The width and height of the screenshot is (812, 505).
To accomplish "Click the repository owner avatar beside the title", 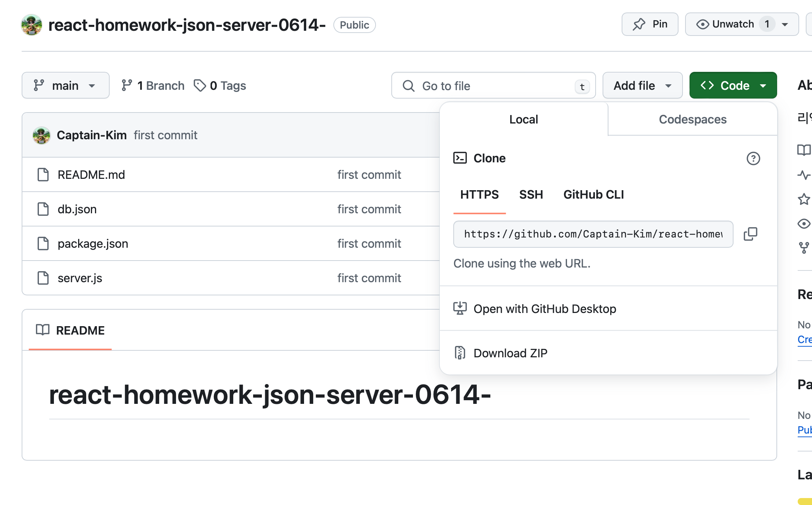I will tap(32, 25).
